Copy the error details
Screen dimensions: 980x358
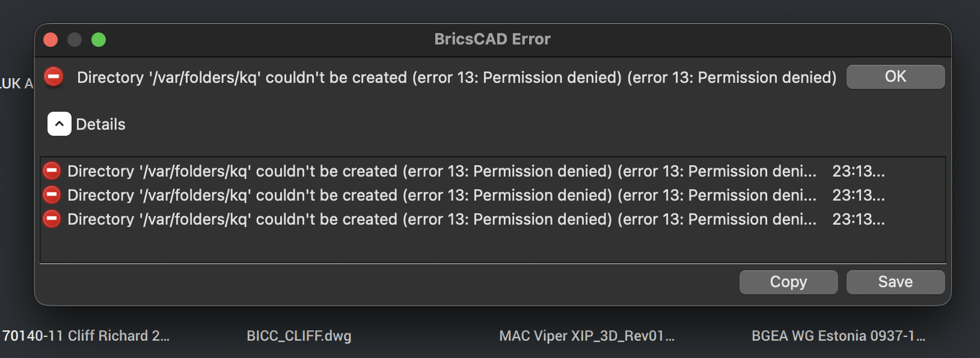pyautogui.click(x=788, y=282)
